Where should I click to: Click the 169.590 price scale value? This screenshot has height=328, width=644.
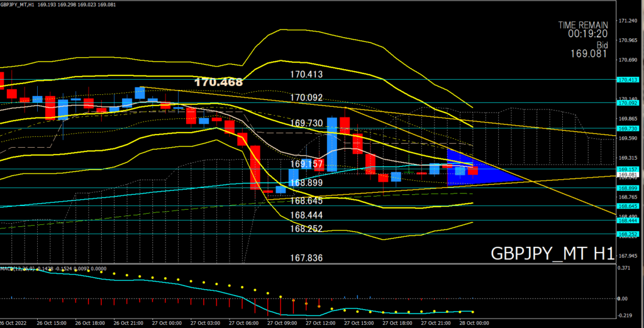[628, 138]
